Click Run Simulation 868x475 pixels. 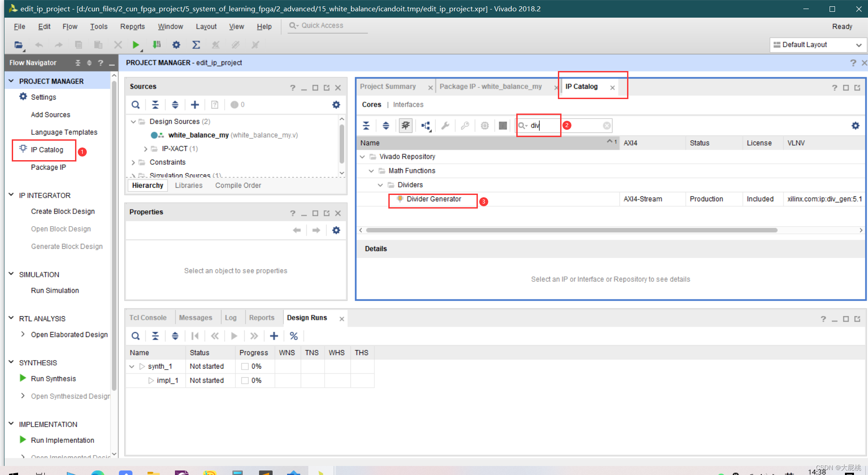pos(55,290)
